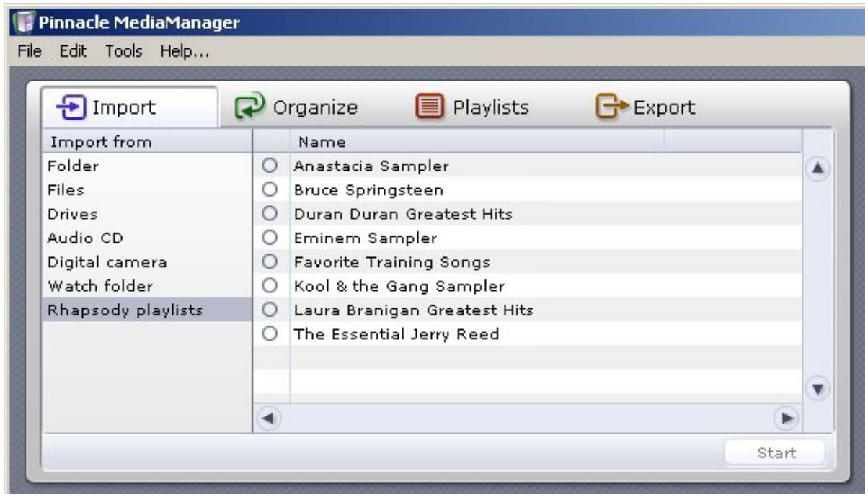868x497 pixels.
Task: Click the scroll left arrow button
Action: coord(268,418)
